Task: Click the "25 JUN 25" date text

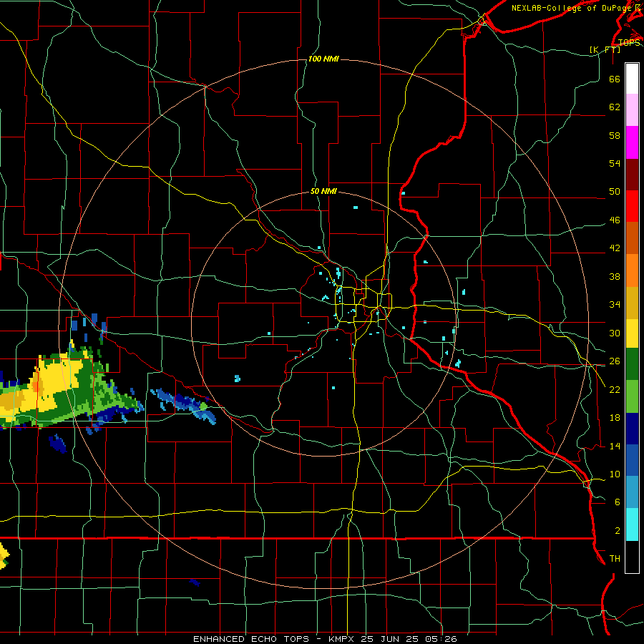Action: tap(389, 639)
